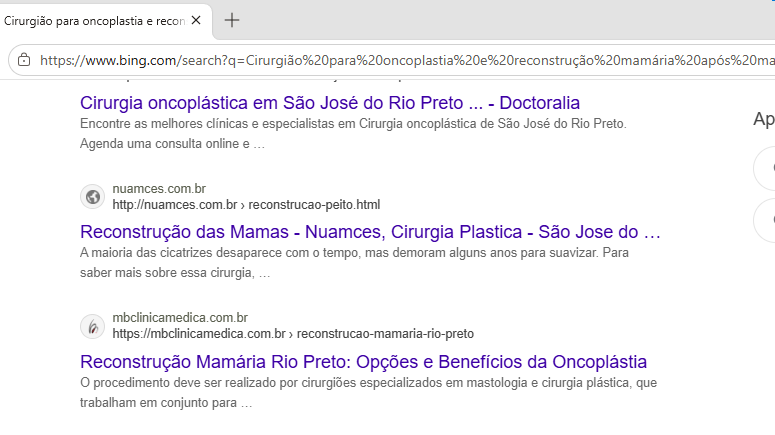Click mbclinicamedica.com.br site name

(180, 317)
